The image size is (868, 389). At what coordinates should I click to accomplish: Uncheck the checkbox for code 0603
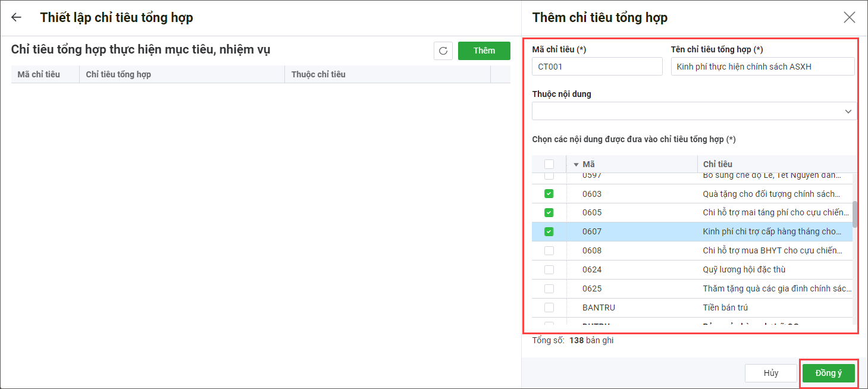(x=549, y=194)
